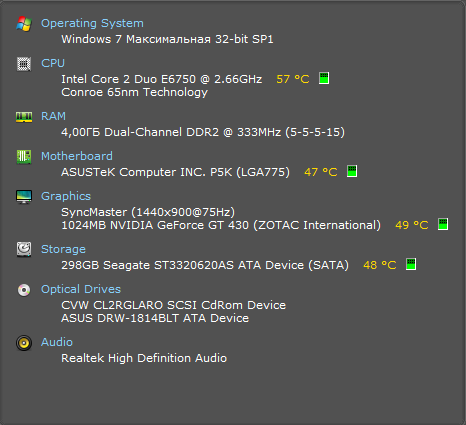
Task: Open the Audio section heading
Action: (57, 342)
